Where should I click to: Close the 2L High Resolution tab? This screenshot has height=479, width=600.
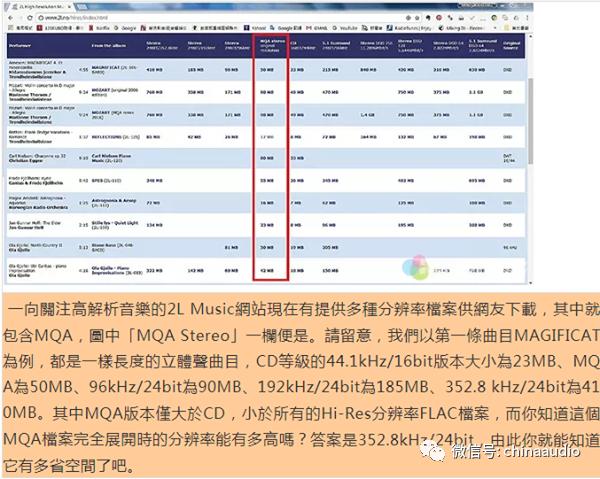pos(69,7)
